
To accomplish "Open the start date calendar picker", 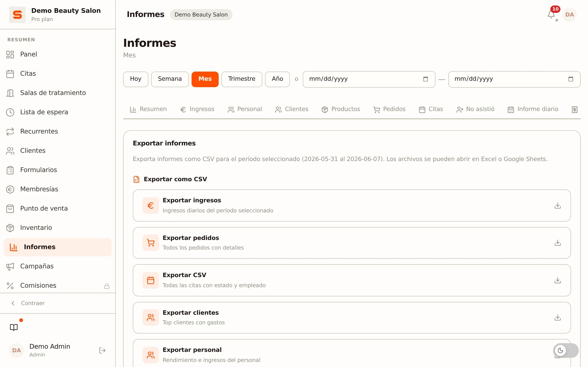I will (x=425, y=79).
